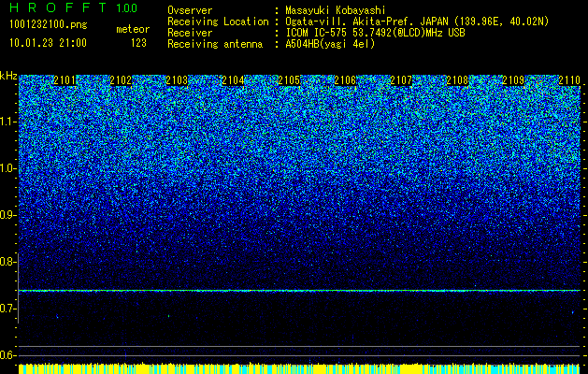The width and height of the screenshot is (588, 374).
Task: Click the 2104 time marker
Action: 233,80
